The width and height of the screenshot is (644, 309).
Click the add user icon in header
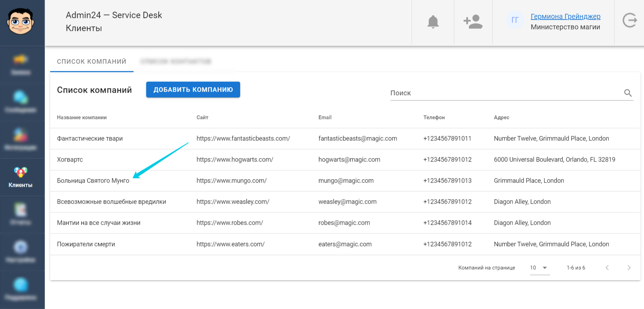click(473, 22)
